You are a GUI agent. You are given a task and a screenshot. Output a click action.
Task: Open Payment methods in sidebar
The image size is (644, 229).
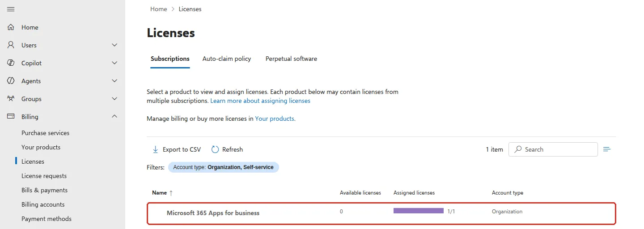[x=47, y=219]
